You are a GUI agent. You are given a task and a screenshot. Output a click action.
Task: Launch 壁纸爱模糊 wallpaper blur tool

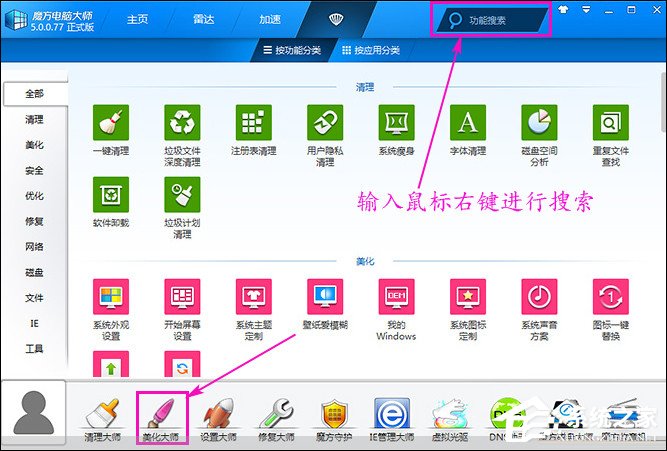coord(325,297)
